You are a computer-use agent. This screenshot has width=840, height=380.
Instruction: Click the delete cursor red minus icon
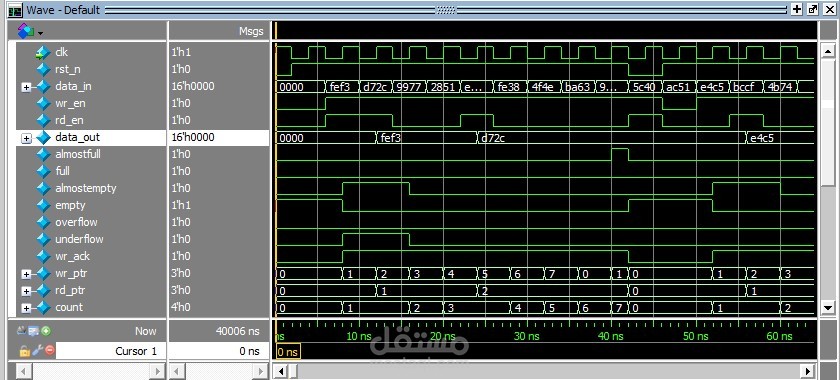pyautogui.click(x=50, y=351)
